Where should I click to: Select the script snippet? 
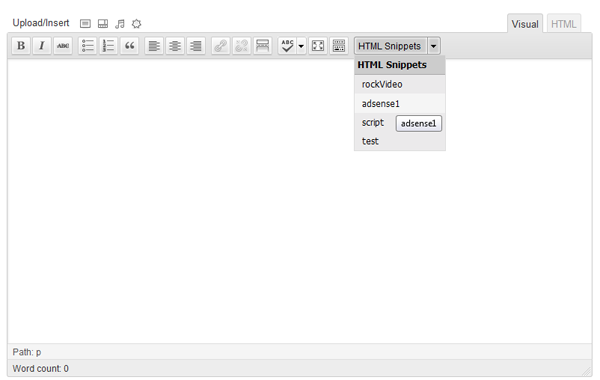[373, 122]
